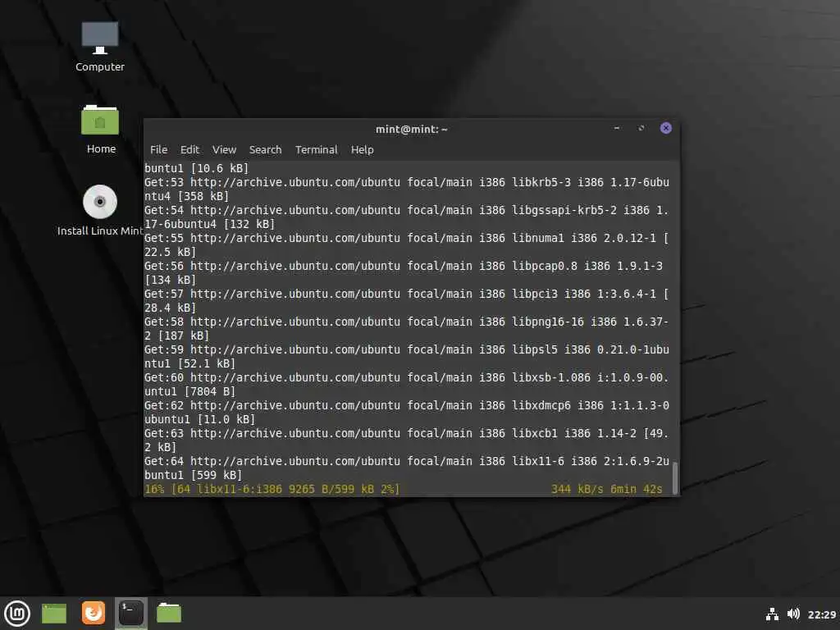Click the 22:29 clock in panel
The width and height of the screenshot is (840, 630).
coord(822,614)
